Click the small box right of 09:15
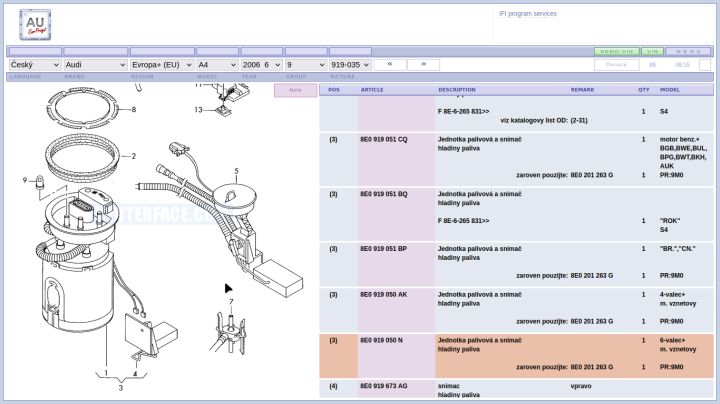The width and height of the screenshot is (720, 404). click(x=705, y=65)
